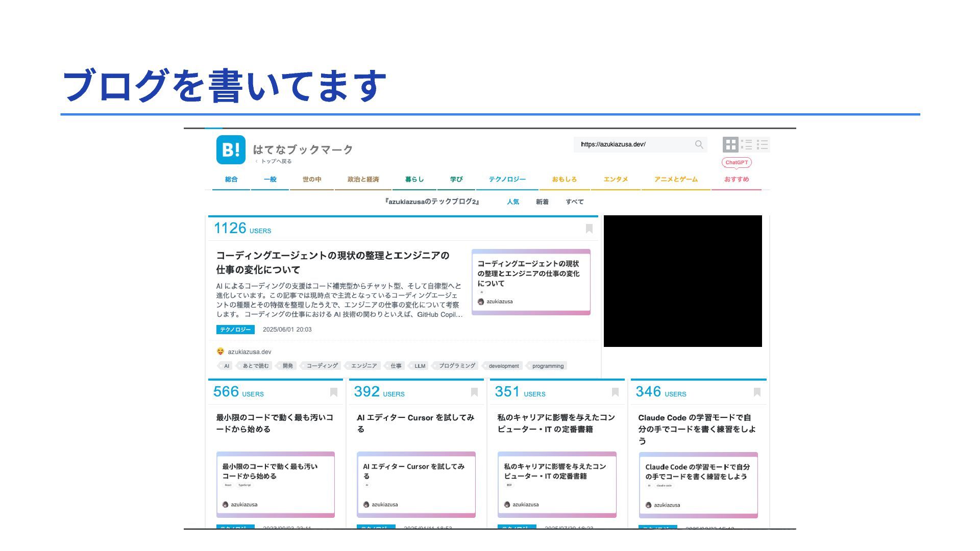
Task: Bookmark the 392 users article
Action: [474, 392]
